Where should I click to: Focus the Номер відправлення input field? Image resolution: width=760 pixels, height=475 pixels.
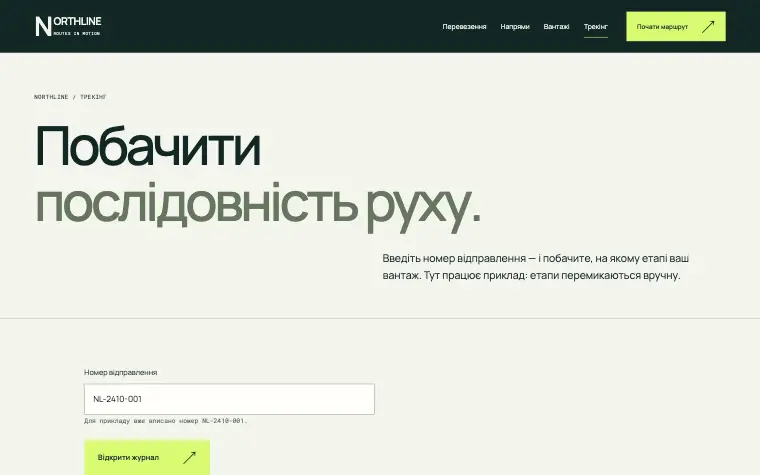point(229,399)
